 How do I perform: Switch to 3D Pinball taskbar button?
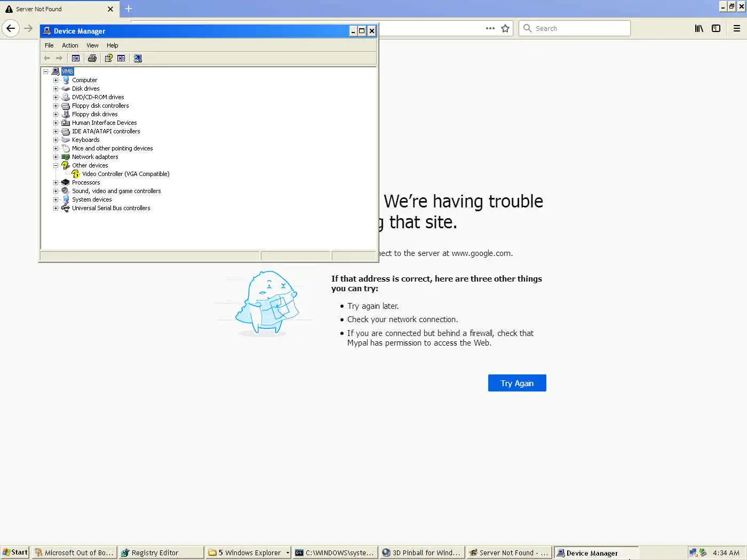[422, 553]
